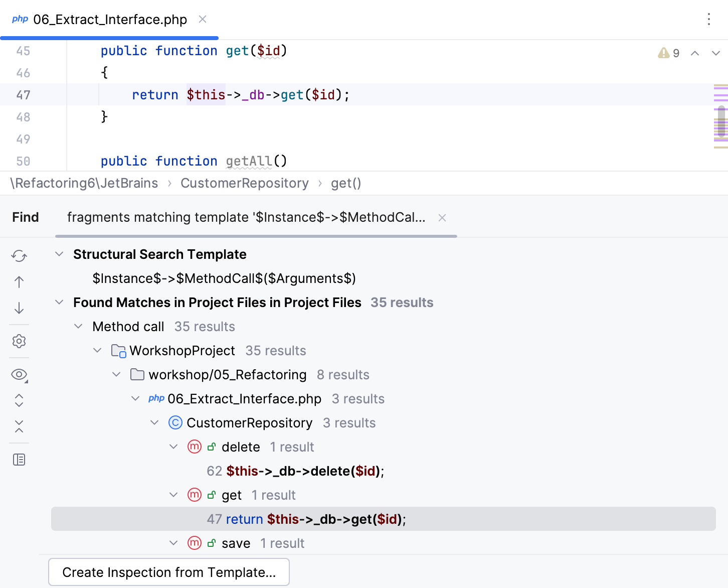
Task: Click the warnings indicator showing 9
Action: click(x=668, y=53)
